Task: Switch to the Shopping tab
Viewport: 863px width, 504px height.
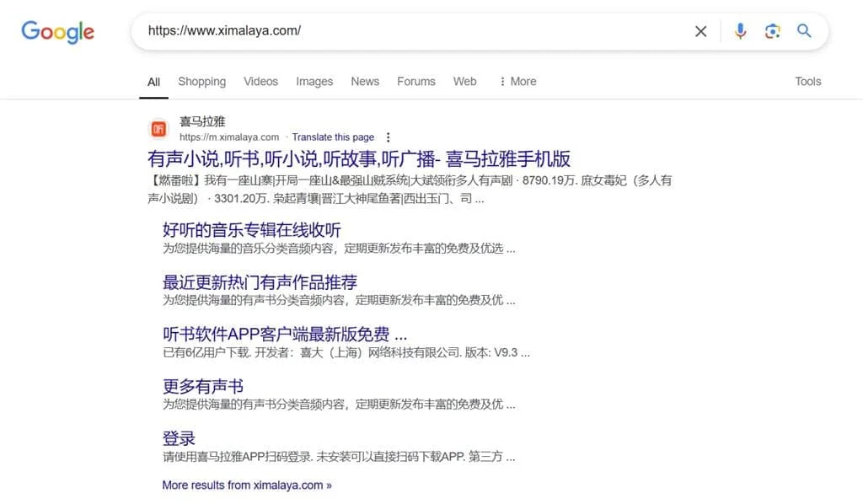Action: coord(201,82)
